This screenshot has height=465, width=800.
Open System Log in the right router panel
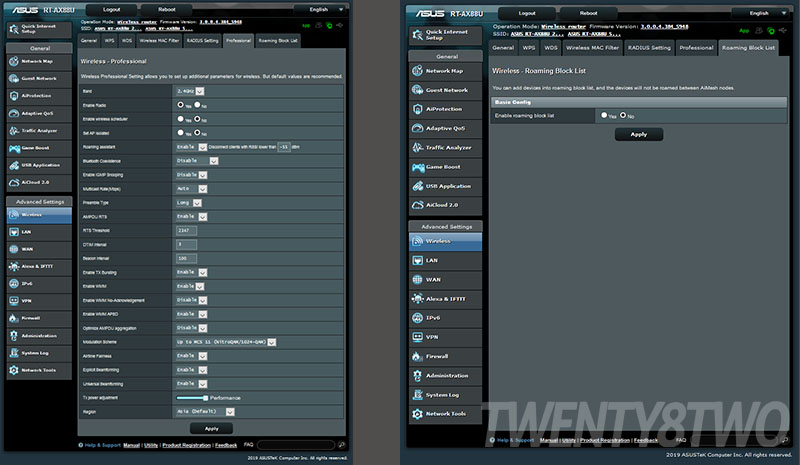coord(445,395)
